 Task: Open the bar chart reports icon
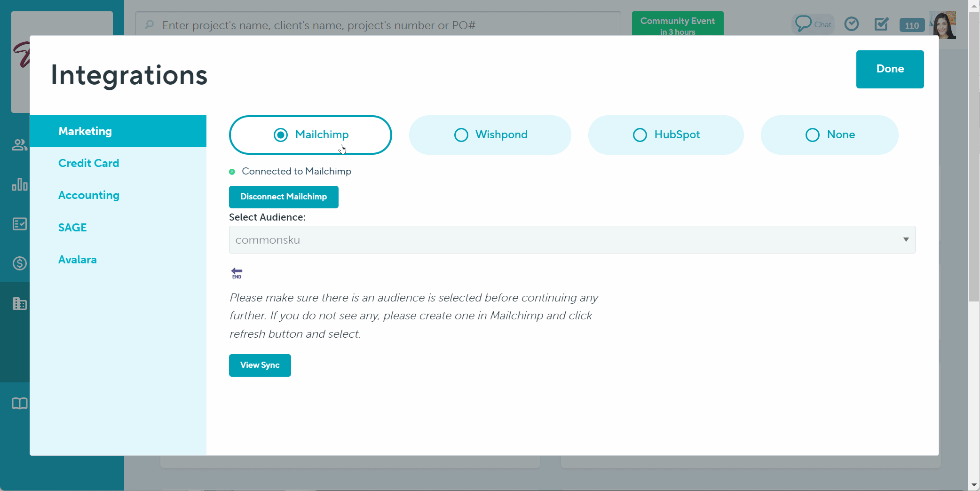point(19,184)
